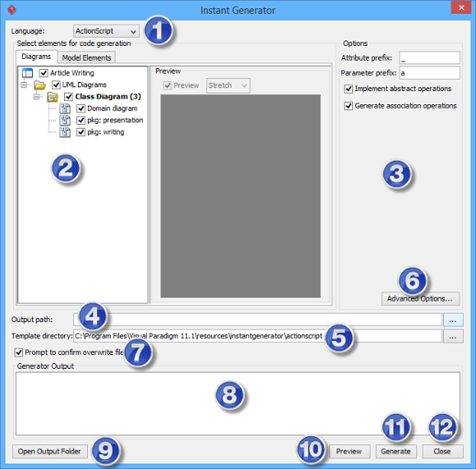Switch to the Model Elements tab

pos(86,57)
